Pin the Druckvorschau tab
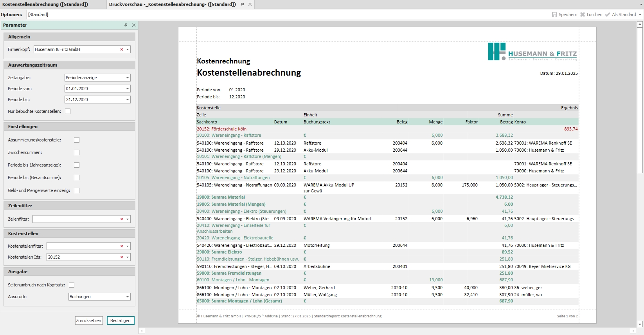Image resolution: width=644 pixels, height=335 pixels. (242, 4)
